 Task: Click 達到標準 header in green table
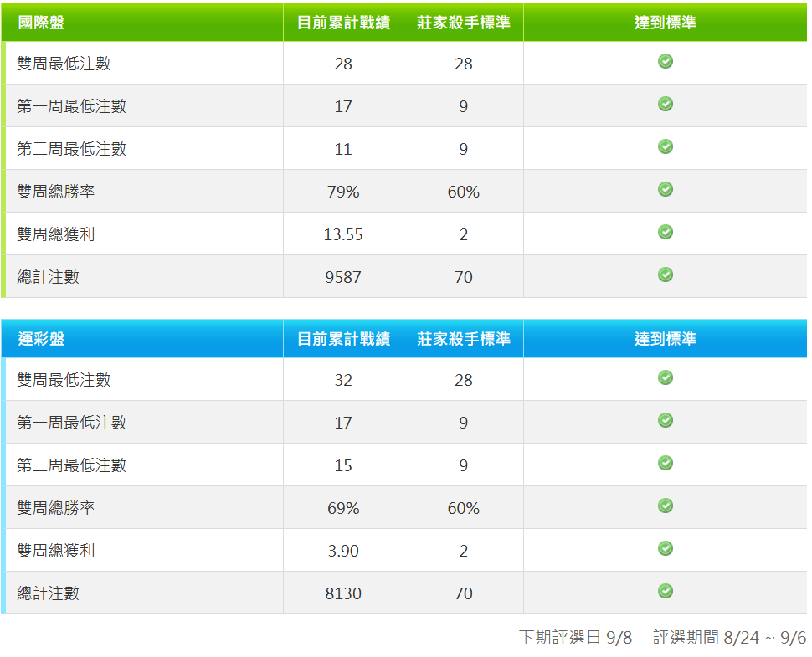[x=665, y=23]
